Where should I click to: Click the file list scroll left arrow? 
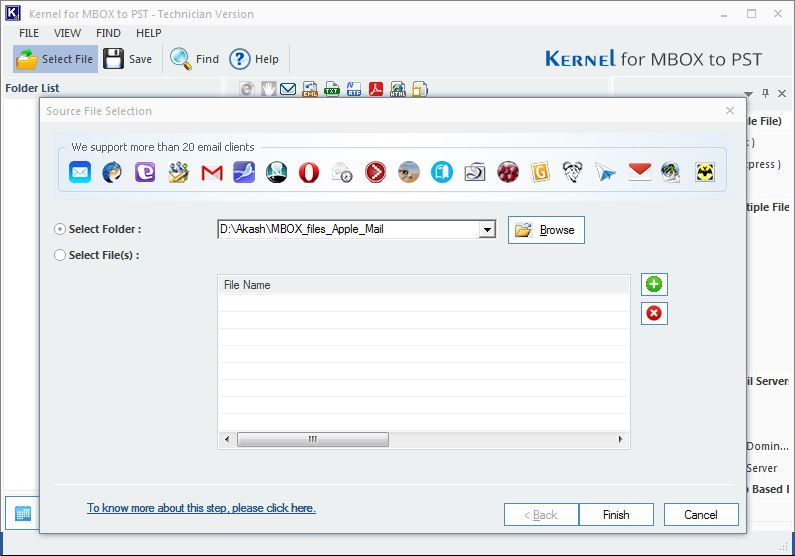(x=227, y=439)
